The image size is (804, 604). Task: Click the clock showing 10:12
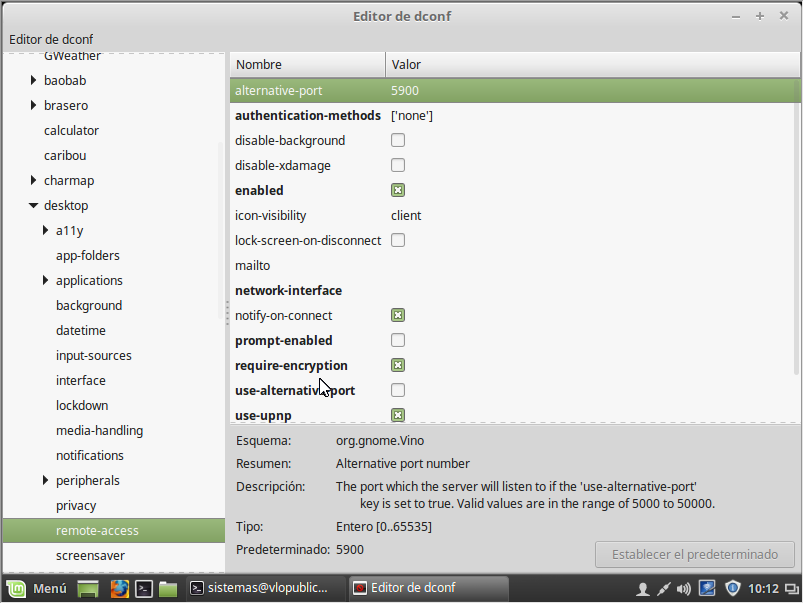click(765, 588)
